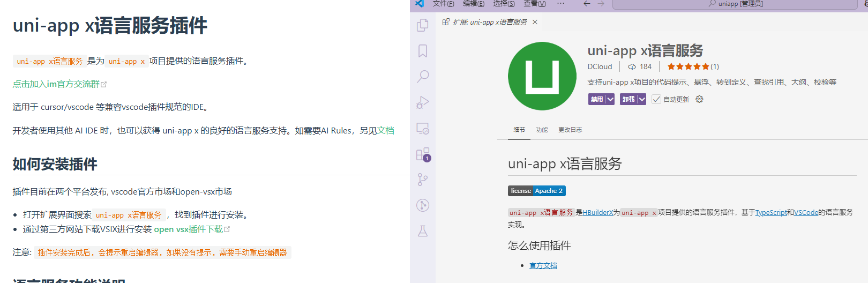Click the VS Code logo icon
The width and height of the screenshot is (868, 283).
[420, 3]
